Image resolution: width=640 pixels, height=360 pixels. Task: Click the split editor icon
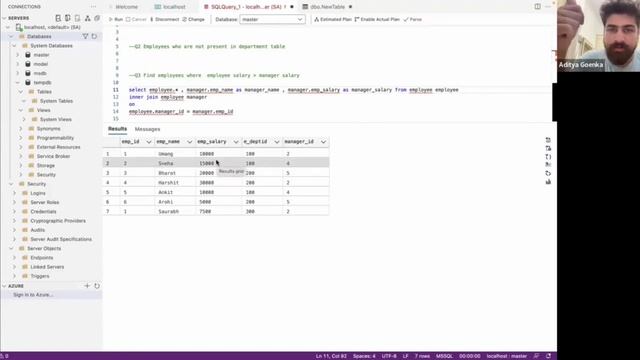click(x=538, y=7)
